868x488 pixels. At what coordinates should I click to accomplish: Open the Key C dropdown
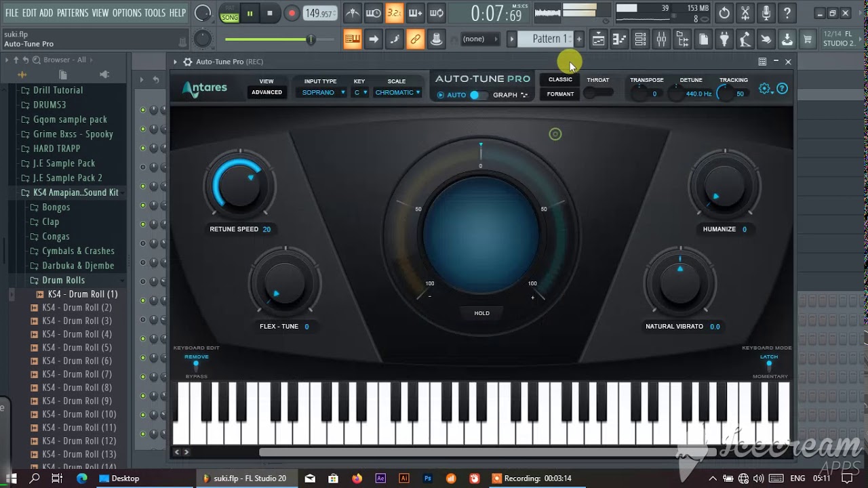coord(360,93)
